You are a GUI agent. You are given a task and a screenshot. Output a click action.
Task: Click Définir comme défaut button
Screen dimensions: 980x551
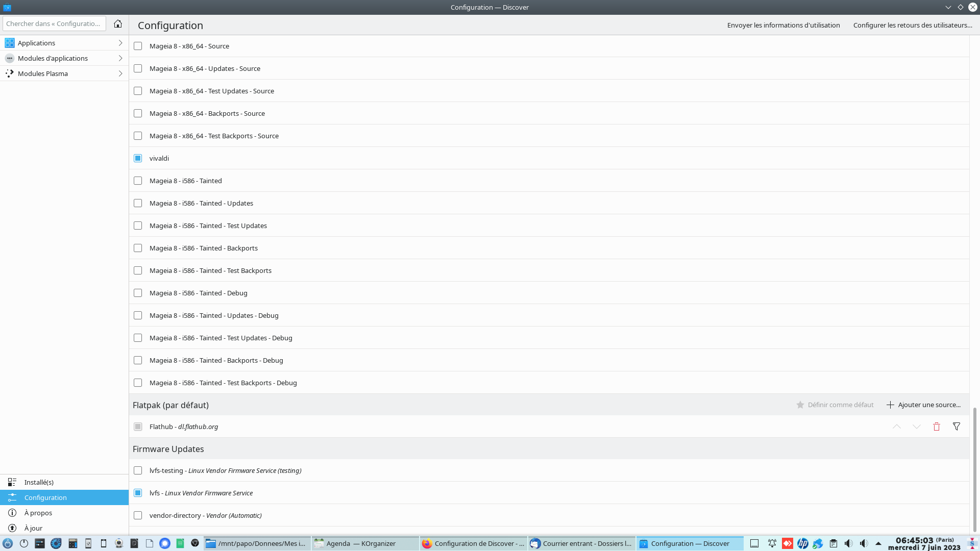pyautogui.click(x=835, y=405)
